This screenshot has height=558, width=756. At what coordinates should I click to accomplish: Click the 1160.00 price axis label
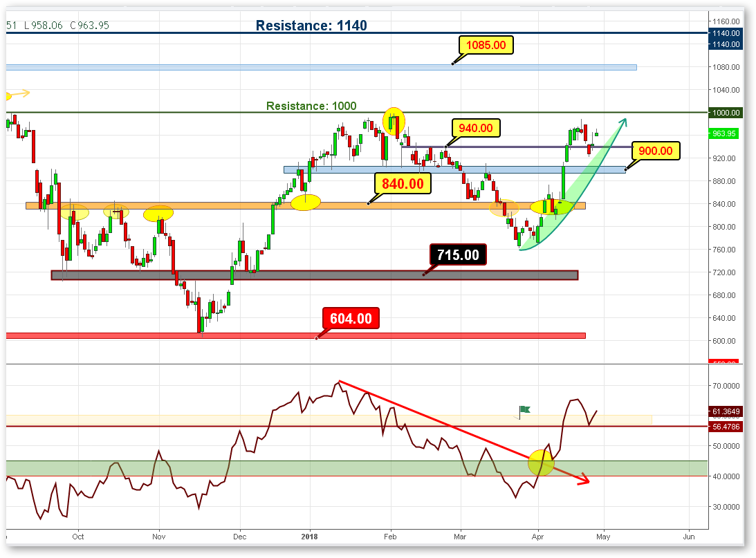coord(726,21)
